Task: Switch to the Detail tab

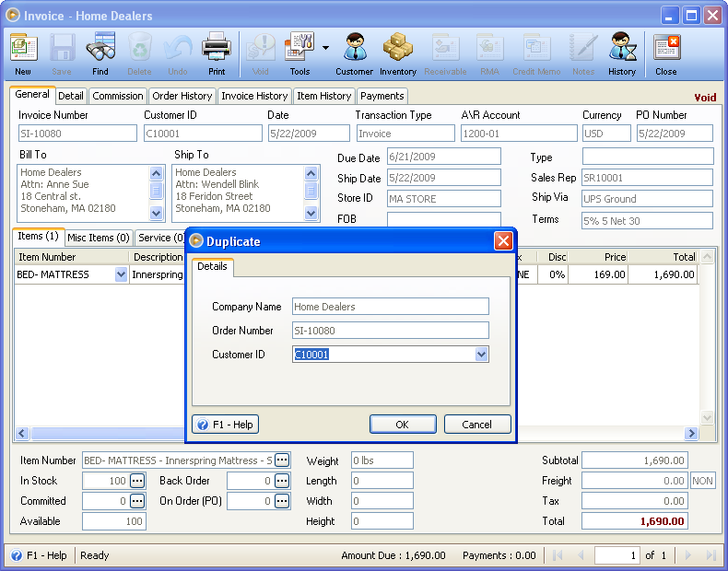Action: pos(71,96)
